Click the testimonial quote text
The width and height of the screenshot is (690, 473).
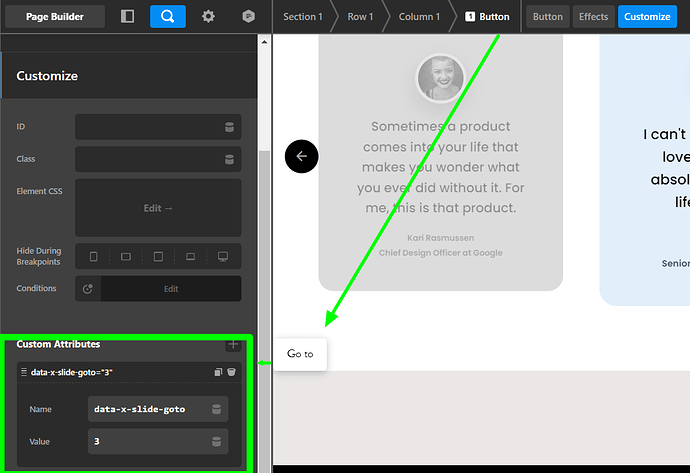(440, 167)
